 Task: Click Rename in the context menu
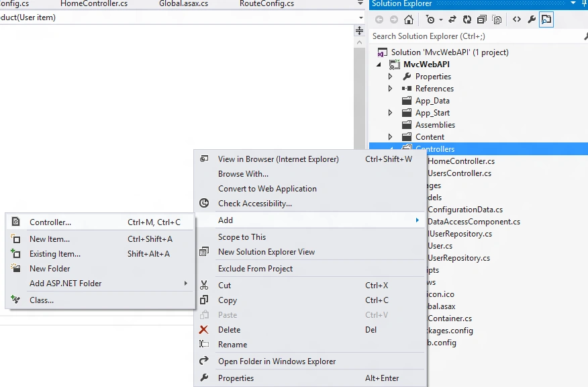[x=310, y=344]
